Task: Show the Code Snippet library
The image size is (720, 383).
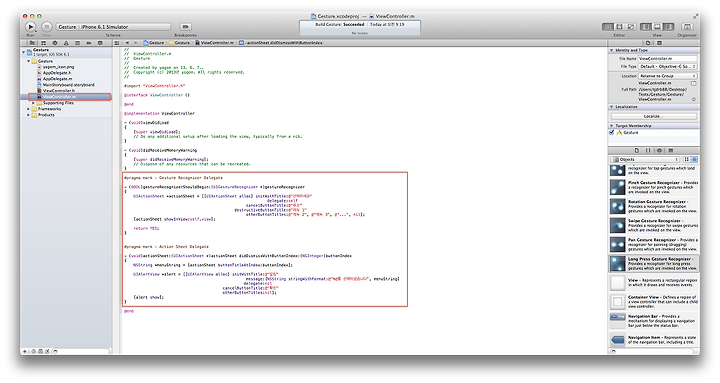Action: pos(648,150)
